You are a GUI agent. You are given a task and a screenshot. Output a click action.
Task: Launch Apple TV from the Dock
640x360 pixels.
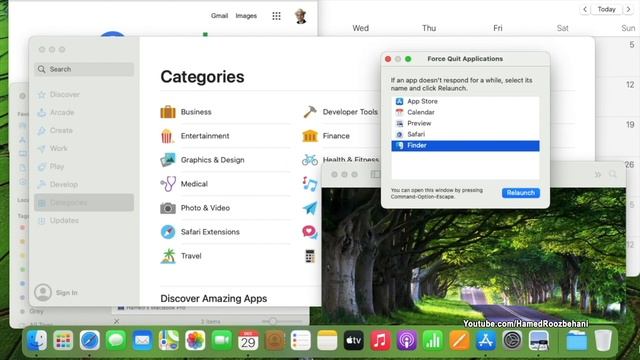353,340
